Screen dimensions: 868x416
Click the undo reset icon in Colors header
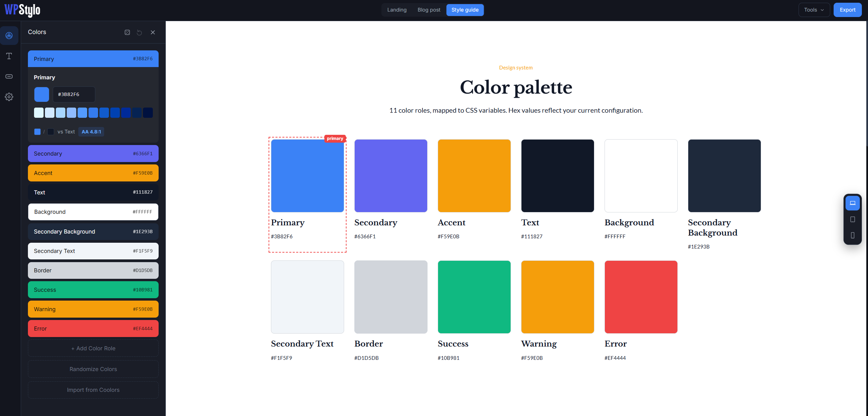pyautogui.click(x=140, y=32)
